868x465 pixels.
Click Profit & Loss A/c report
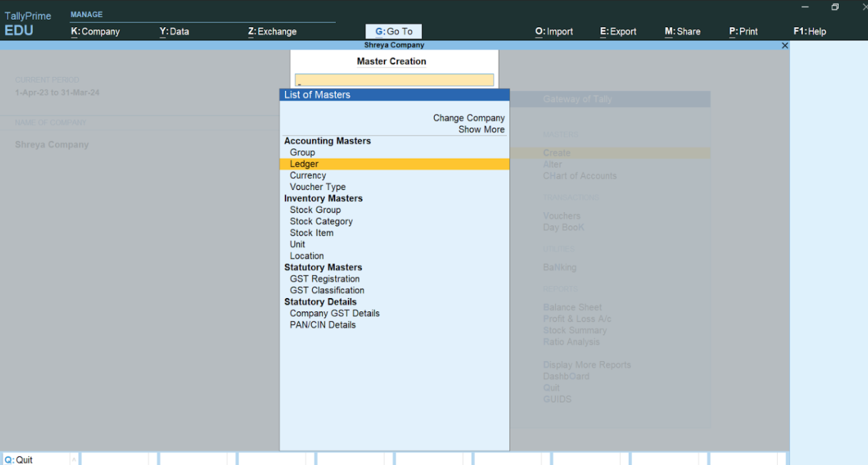tap(577, 319)
